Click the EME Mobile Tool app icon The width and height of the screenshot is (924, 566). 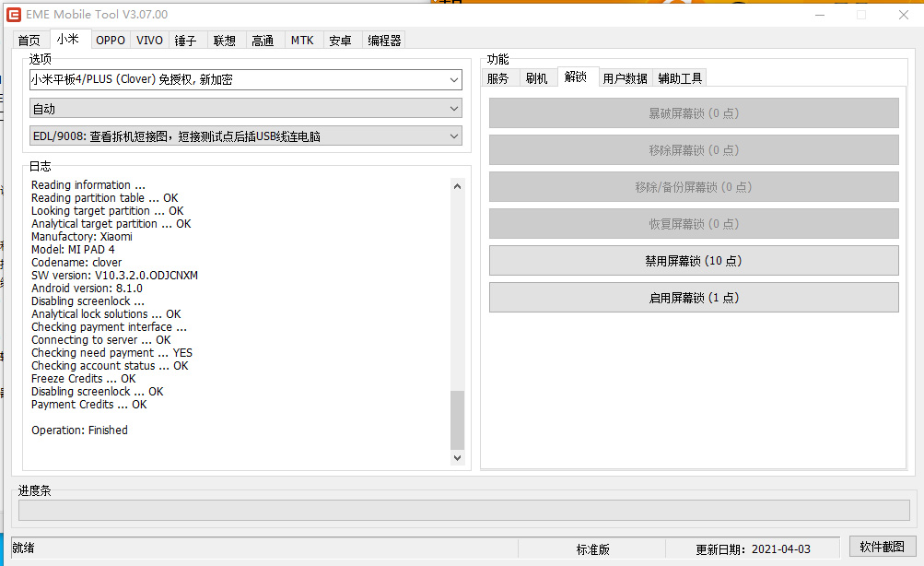[14, 15]
